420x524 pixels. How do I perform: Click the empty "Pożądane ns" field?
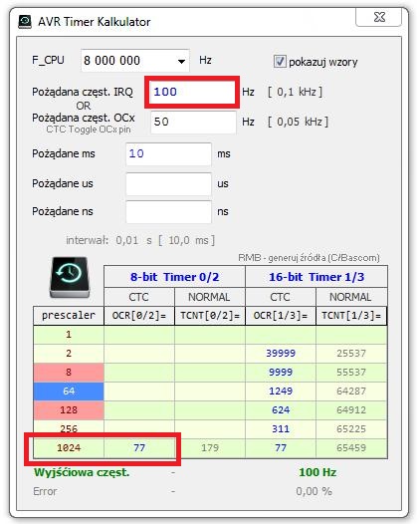pyautogui.click(x=168, y=212)
